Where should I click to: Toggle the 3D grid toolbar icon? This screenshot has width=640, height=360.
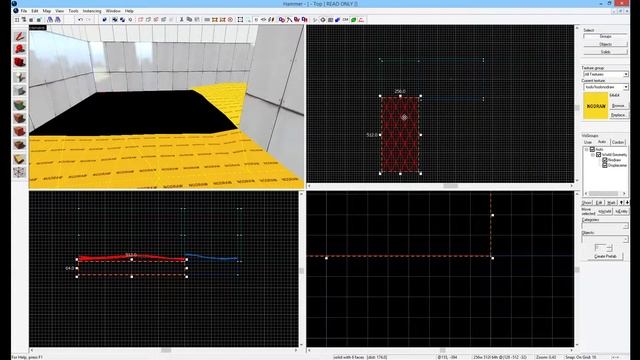click(24, 20)
